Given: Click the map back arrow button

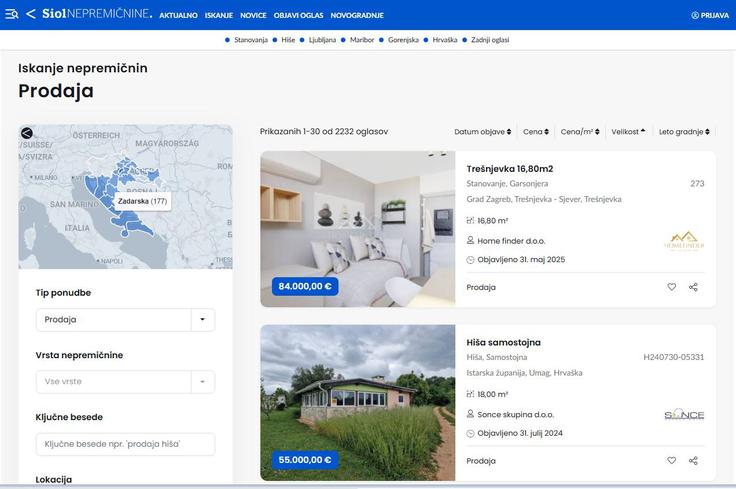Looking at the screenshot, I should coord(27,133).
